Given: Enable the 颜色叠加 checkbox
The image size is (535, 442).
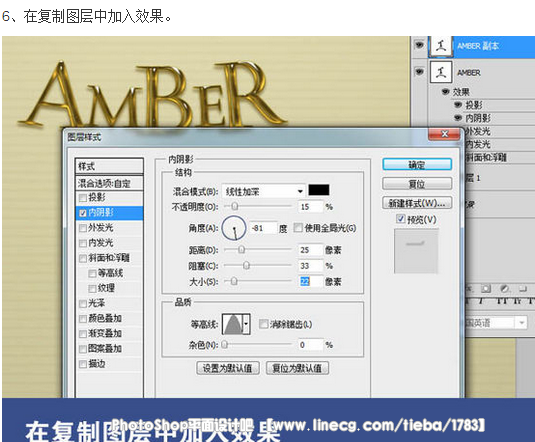Looking at the screenshot, I should coord(83,319).
